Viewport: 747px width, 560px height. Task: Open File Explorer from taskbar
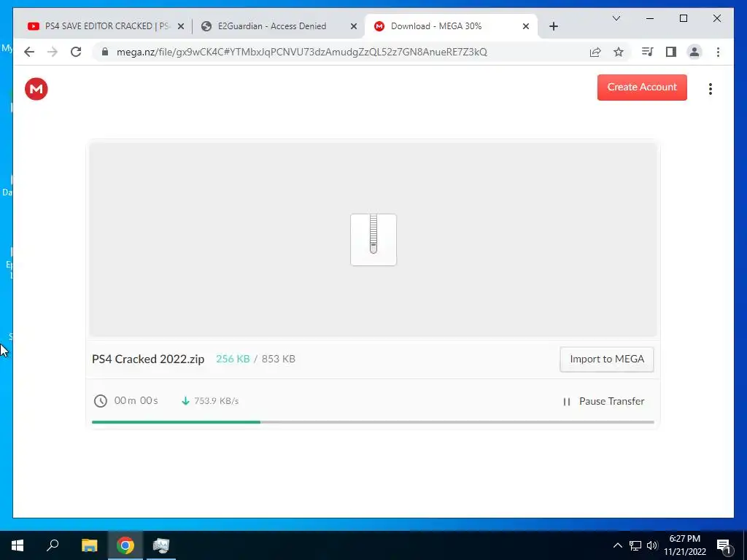pyautogui.click(x=89, y=545)
